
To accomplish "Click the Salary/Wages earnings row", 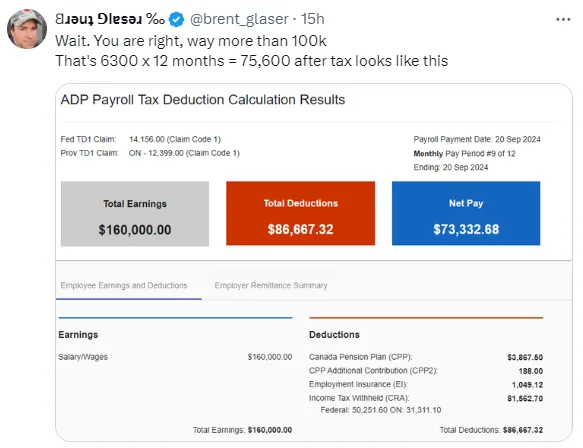I will point(175,357).
